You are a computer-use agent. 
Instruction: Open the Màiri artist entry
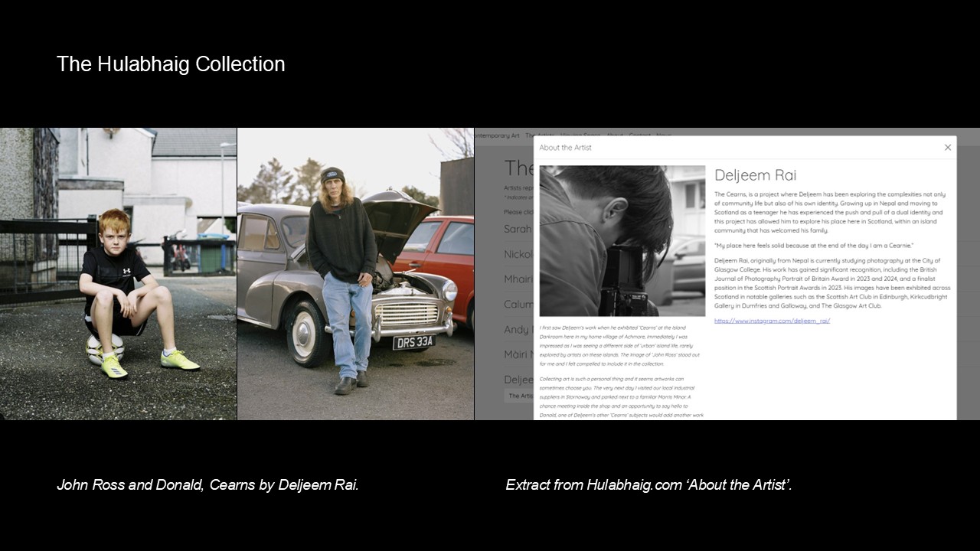point(518,354)
